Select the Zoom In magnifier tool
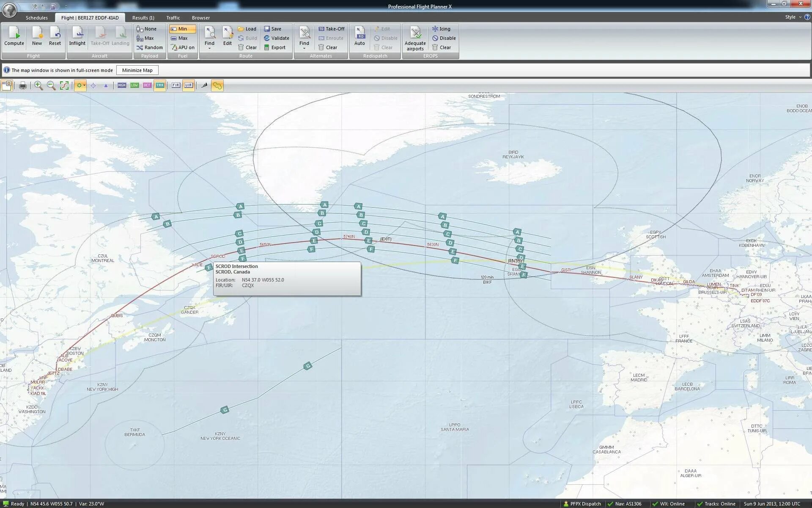 38,85
